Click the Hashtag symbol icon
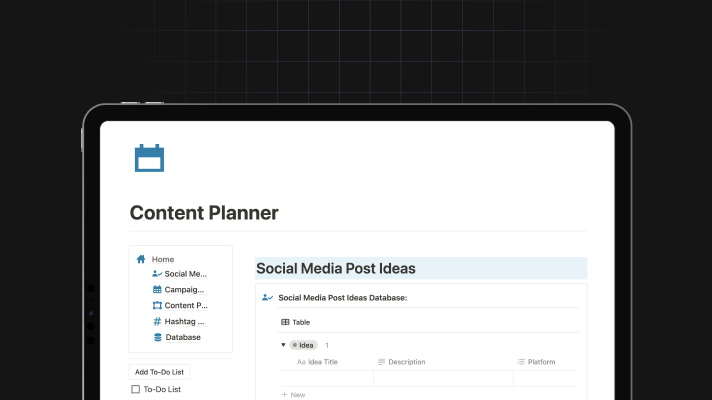 [x=157, y=321]
